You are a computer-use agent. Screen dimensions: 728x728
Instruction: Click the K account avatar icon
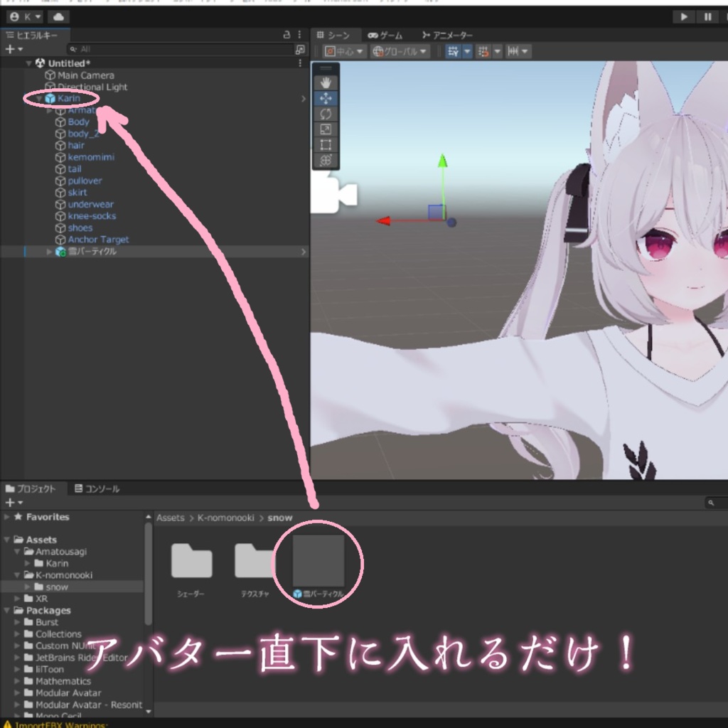point(14,17)
